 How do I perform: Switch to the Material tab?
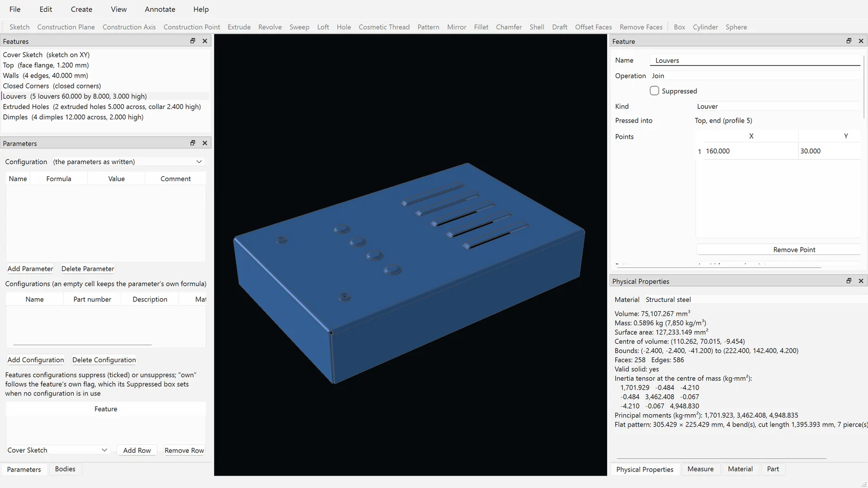point(741,469)
